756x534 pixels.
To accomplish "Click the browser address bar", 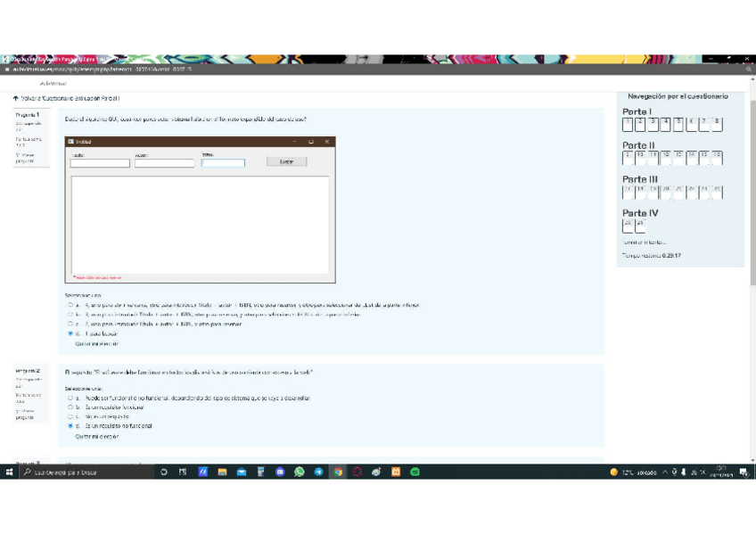I will pos(376,70).
